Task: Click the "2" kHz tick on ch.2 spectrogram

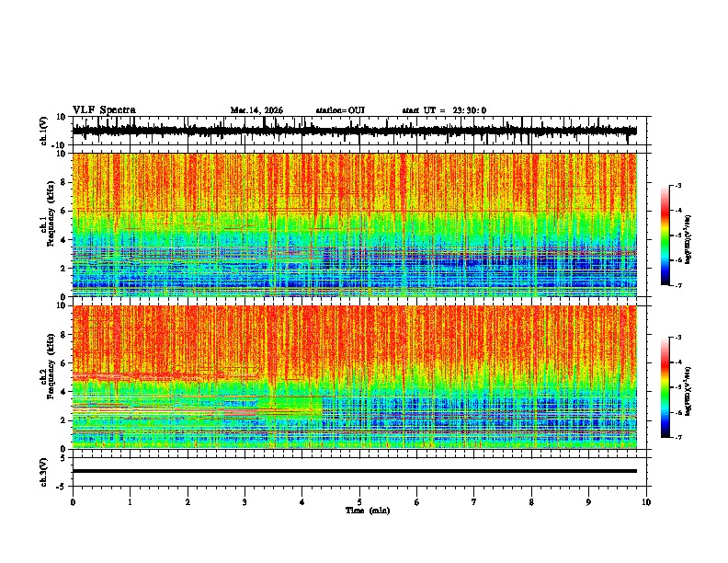Action: [x=64, y=420]
